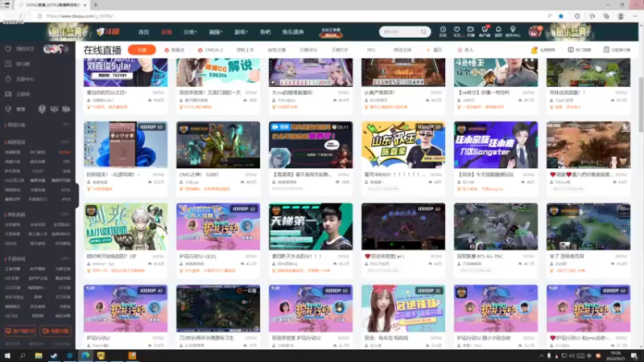This screenshot has width=644, height=362.
Task: Select the OMG+2 category tab
Action: click(211, 50)
